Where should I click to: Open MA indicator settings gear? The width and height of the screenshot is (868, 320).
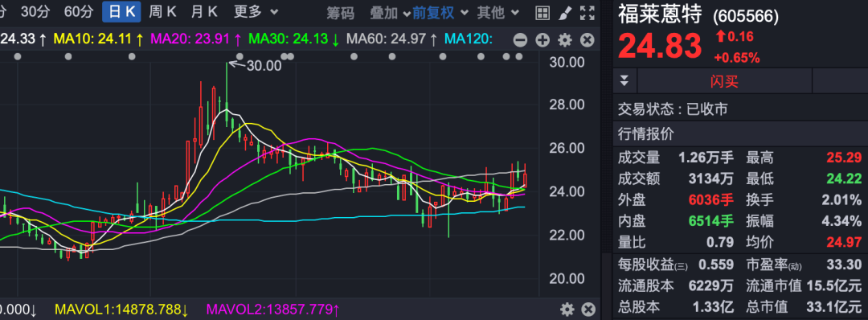[x=565, y=40]
